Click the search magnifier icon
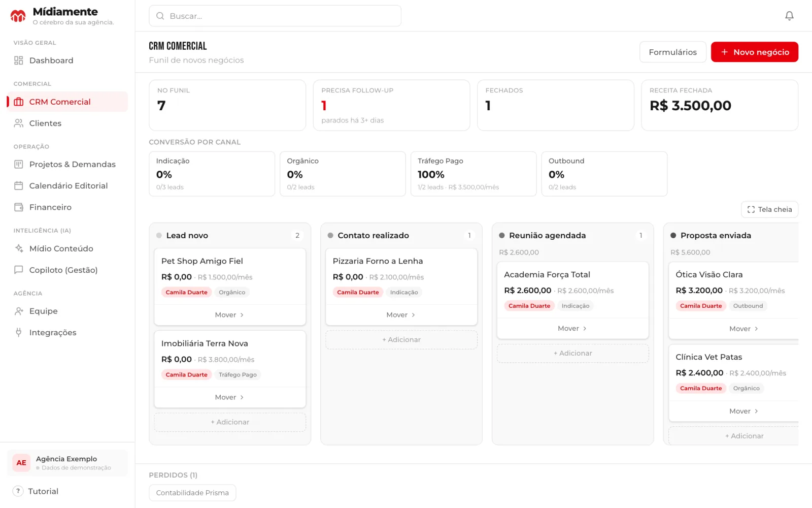Screen dimensions: 812x508 160,16
